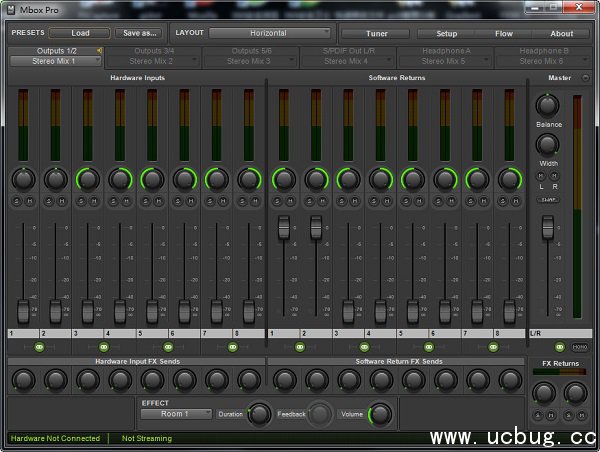
Task: Switch to the Headphone A tab
Action: click(445, 51)
